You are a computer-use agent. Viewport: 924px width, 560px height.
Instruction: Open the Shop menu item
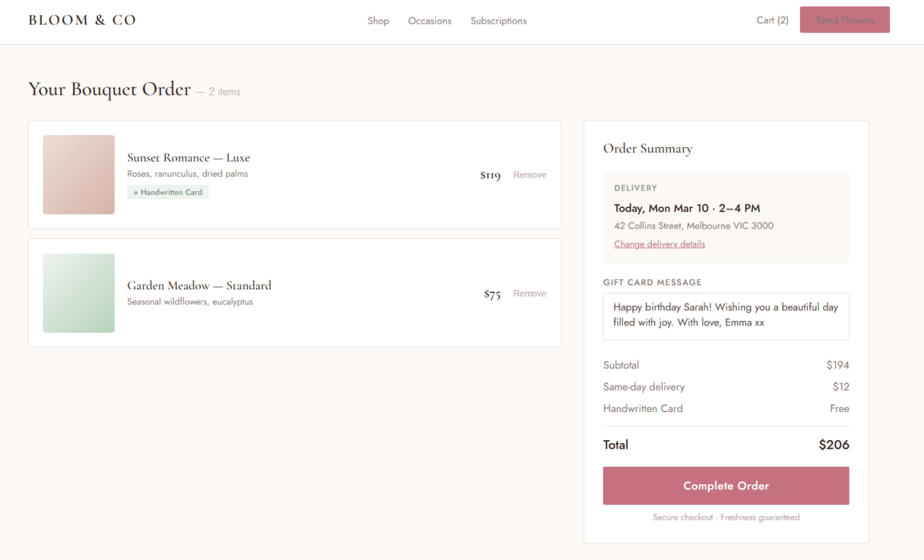click(378, 21)
